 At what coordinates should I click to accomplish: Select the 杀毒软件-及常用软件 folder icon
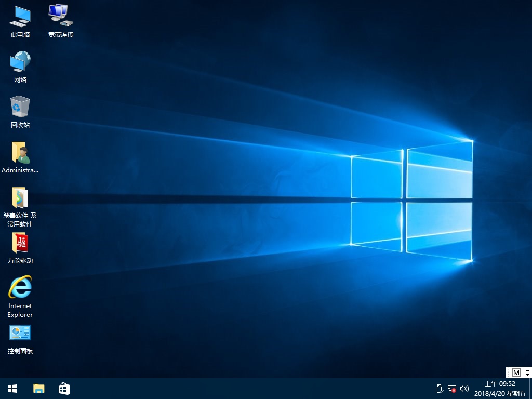click(x=20, y=207)
